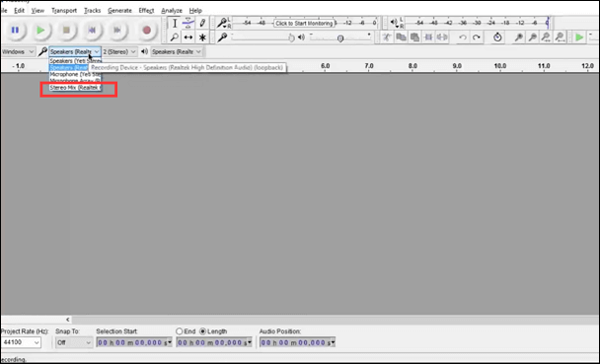
Task: Click the microphone icon in device toolbar
Action: tap(42, 51)
